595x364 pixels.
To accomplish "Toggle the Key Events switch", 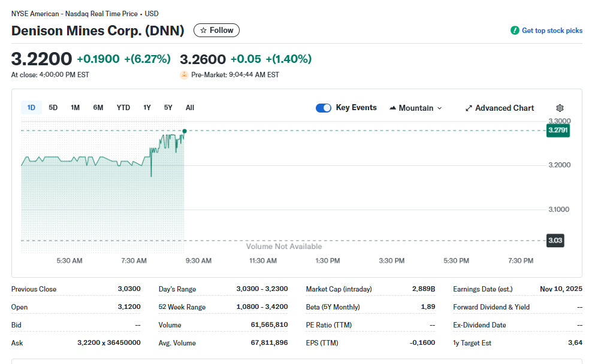I will [x=323, y=108].
